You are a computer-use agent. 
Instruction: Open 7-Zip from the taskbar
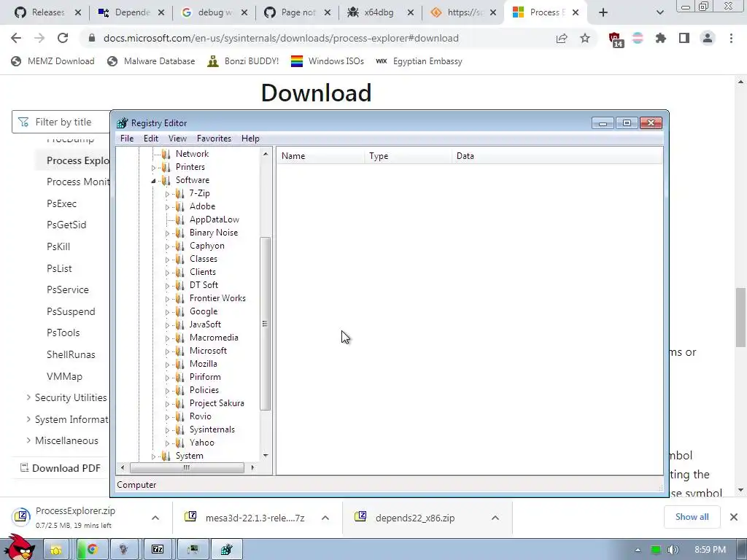coord(158,550)
